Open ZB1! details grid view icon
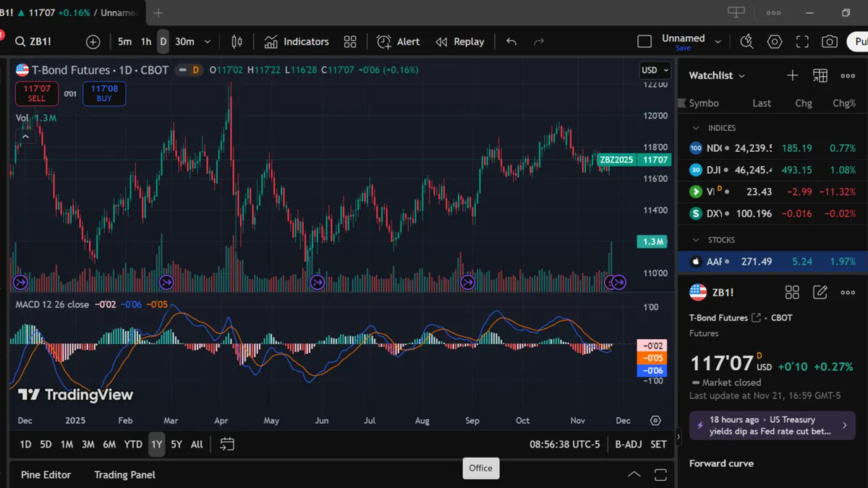Viewport: 868px width, 488px height. (x=793, y=292)
